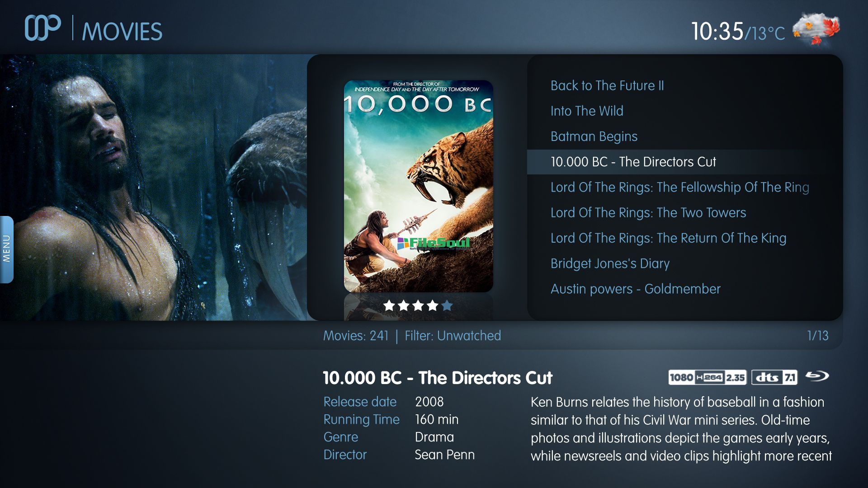Open Lord Of The Rings: The Two Towers

click(648, 212)
